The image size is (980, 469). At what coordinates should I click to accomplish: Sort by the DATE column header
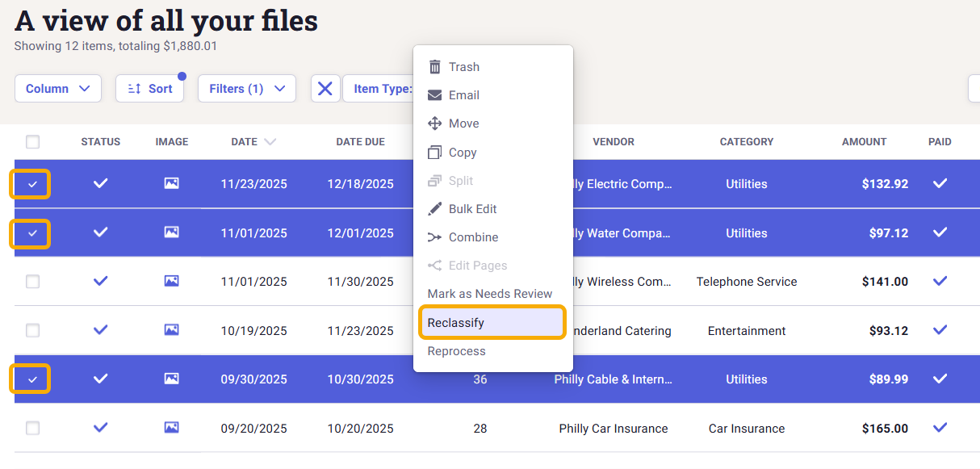245,142
